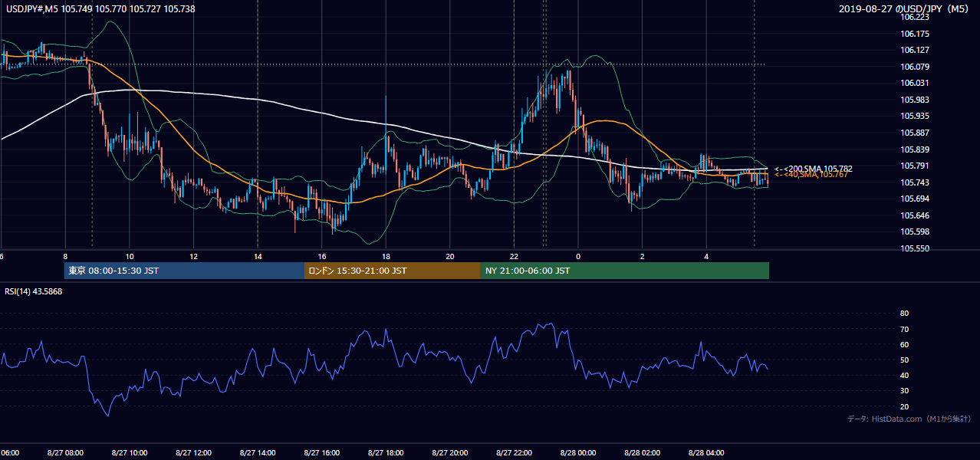Click the 8/28 02:00 time axis label
The height and width of the screenshot is (460, 980).
(642, 453)
